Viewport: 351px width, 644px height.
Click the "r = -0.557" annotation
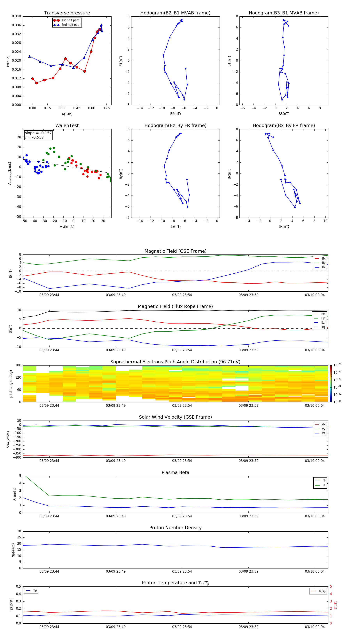[x=35, y=137]
